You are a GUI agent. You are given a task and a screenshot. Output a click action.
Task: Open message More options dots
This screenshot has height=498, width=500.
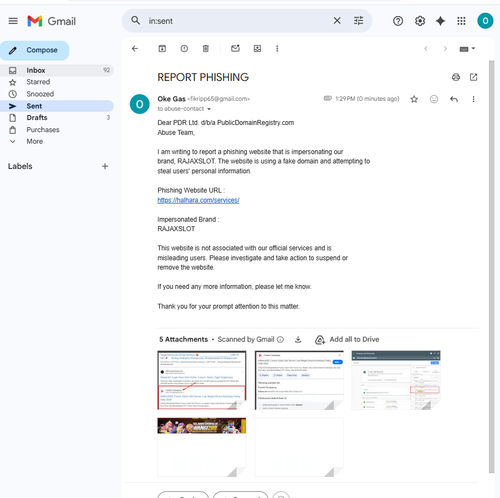473,99
